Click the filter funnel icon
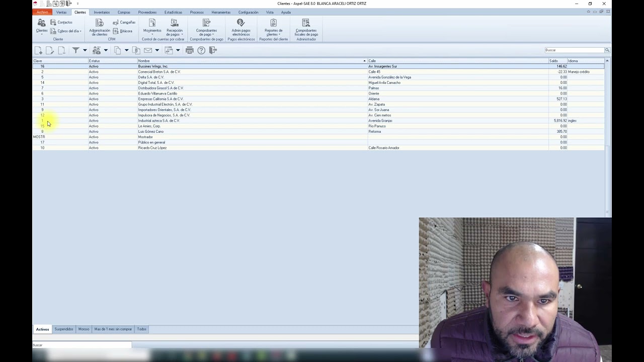644x362 pixels. 75,50
